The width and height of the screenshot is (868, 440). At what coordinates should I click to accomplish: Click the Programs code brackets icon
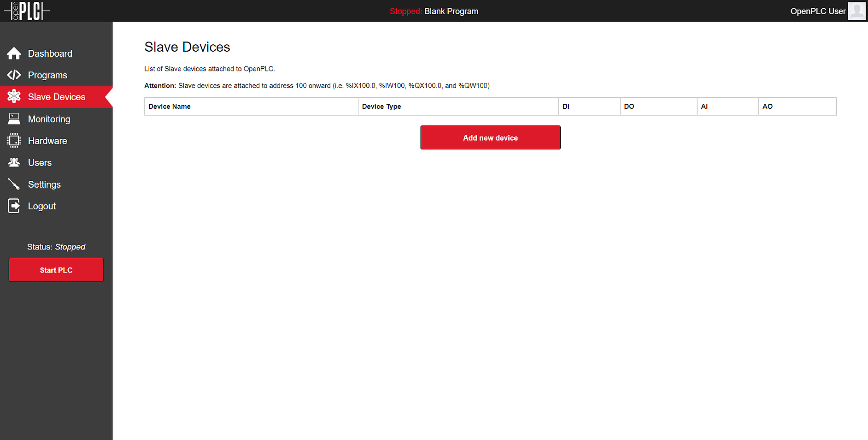[x=14, y=75]
